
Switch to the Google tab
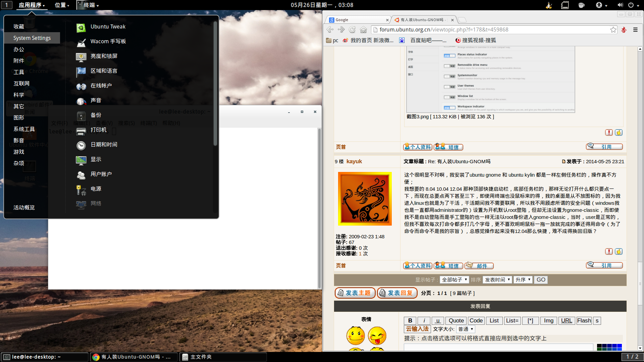(357, 20)
